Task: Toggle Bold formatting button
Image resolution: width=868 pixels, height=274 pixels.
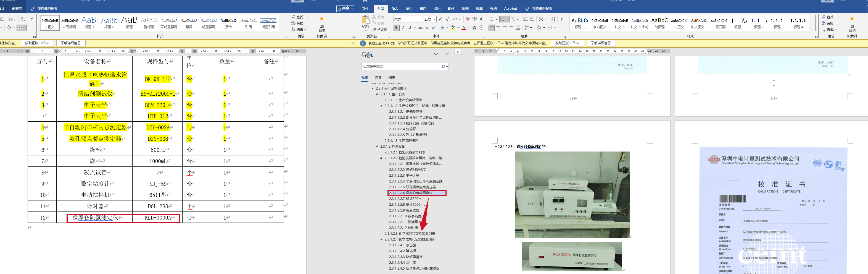Action: 397,28
